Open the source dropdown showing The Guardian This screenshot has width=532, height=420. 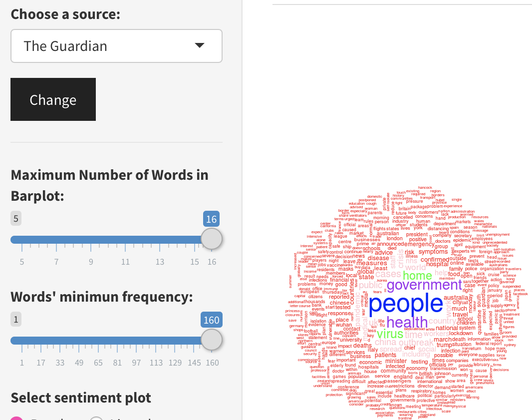116,46
